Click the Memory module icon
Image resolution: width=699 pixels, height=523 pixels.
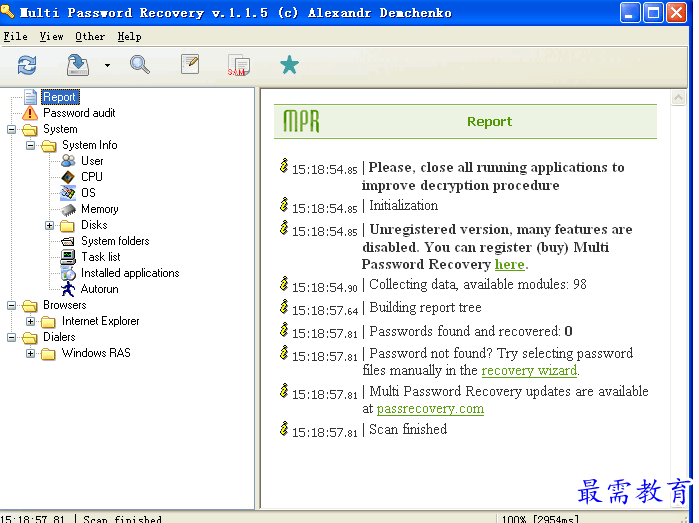click(68, 209)
